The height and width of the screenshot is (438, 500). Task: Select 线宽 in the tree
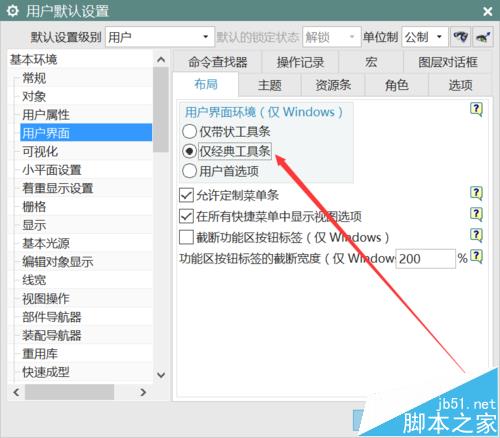[34, 280]
